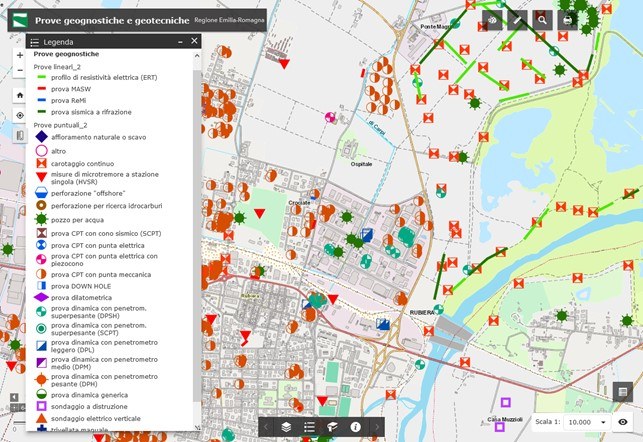Open the attribute table button at right edge

[623, 391]
